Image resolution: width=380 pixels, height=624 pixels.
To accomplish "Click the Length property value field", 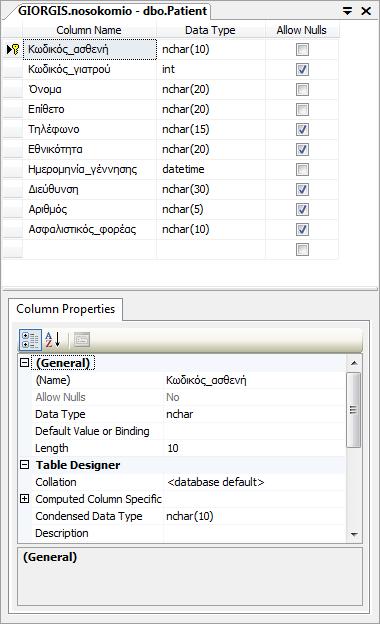I will tap(255, 448).
